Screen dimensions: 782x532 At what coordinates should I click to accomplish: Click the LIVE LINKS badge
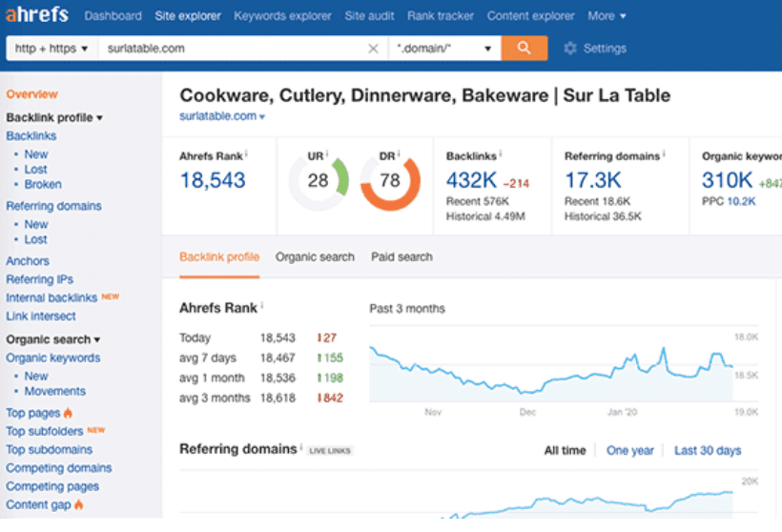coord(330,451)
